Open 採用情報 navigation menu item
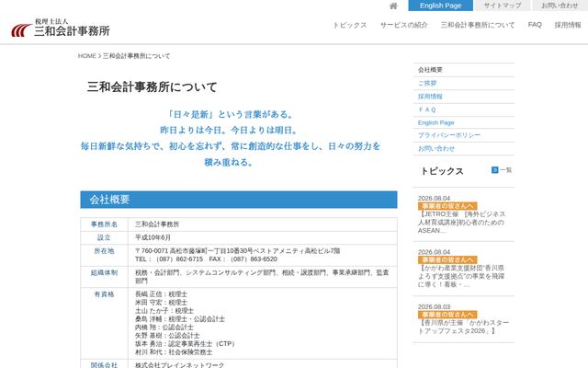 (x=568, y=25)
